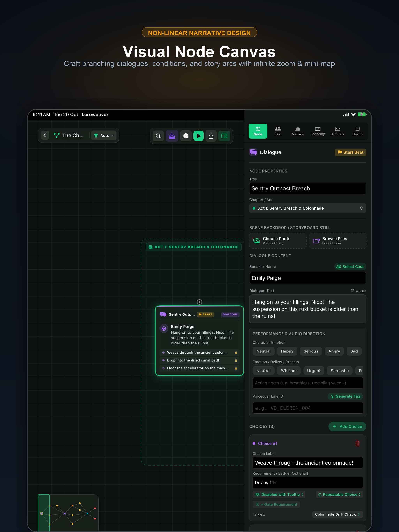Go back using the chevron arrow

point(45,135)
